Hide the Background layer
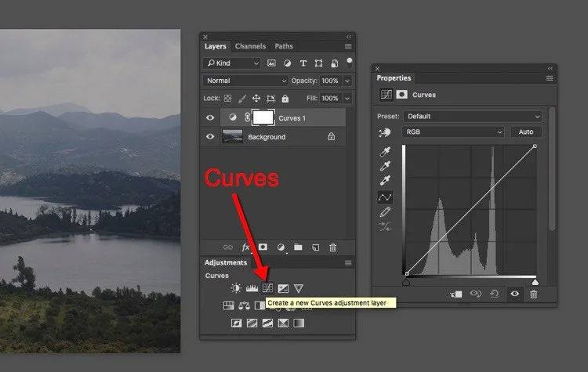 click(x=210, y=136)
